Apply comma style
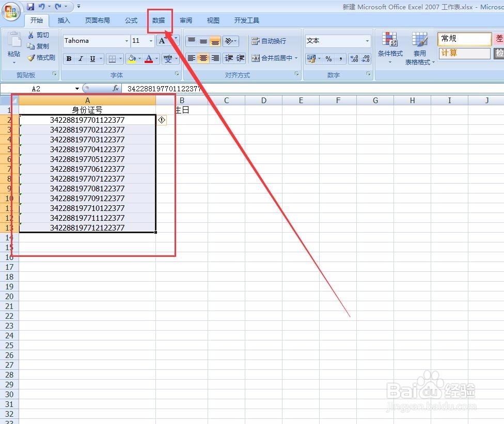The image size is (504, 424). pos(340,59)
